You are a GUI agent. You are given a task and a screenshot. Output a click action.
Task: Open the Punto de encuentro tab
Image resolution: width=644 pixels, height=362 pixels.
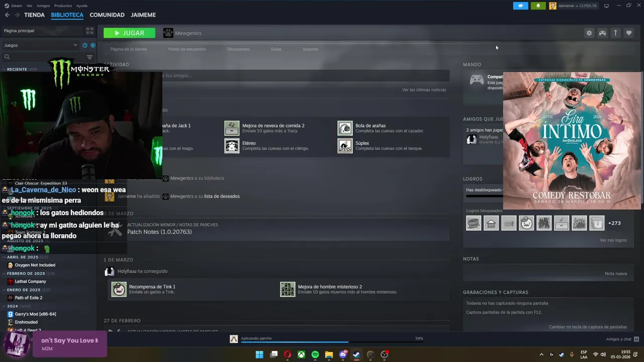187,49
